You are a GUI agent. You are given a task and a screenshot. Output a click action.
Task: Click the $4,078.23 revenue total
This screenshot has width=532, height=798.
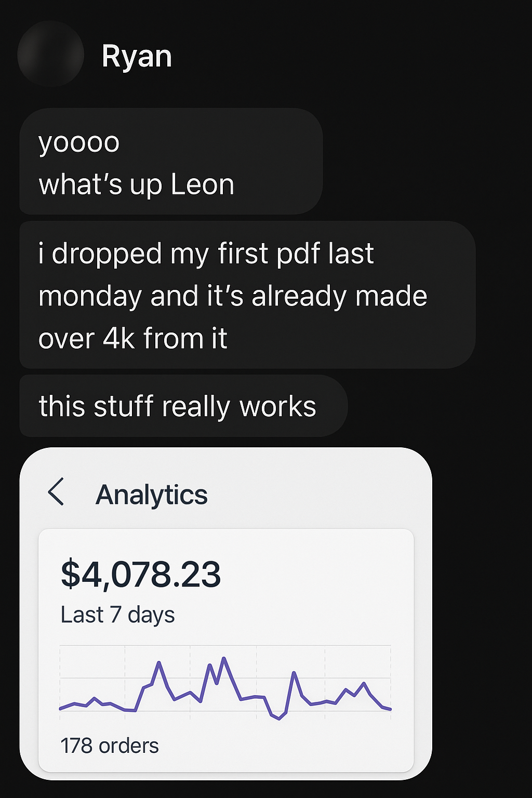point(141,575)
